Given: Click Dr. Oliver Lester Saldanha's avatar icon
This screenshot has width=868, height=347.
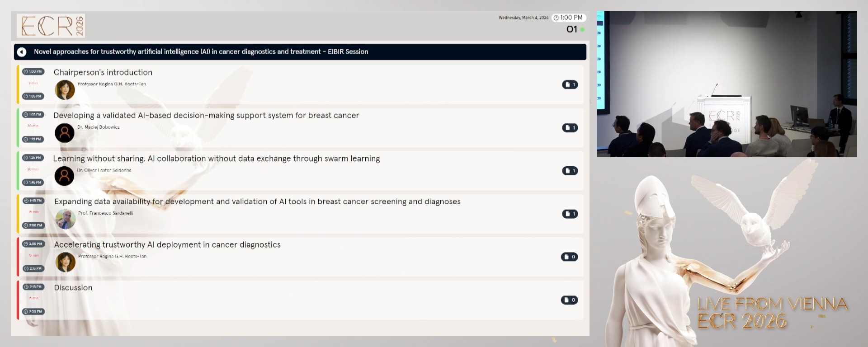Looking at the screenshot, I should coord(65,176).
